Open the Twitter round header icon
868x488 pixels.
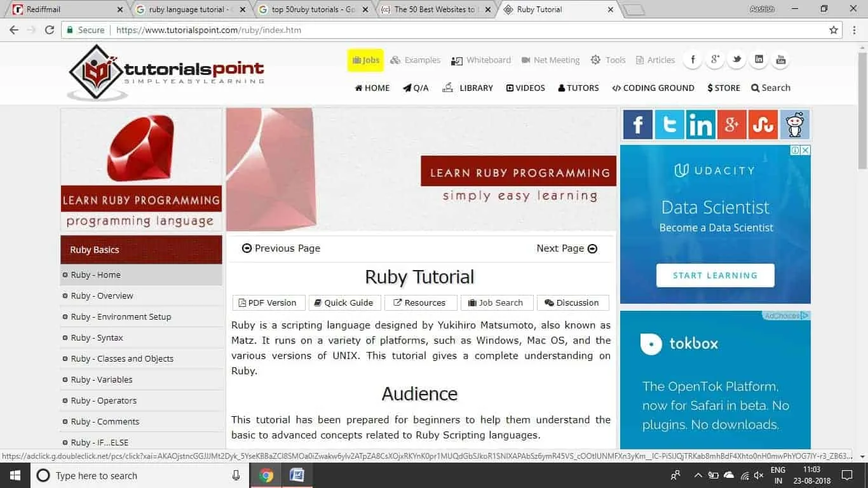(x=736, y=60)
